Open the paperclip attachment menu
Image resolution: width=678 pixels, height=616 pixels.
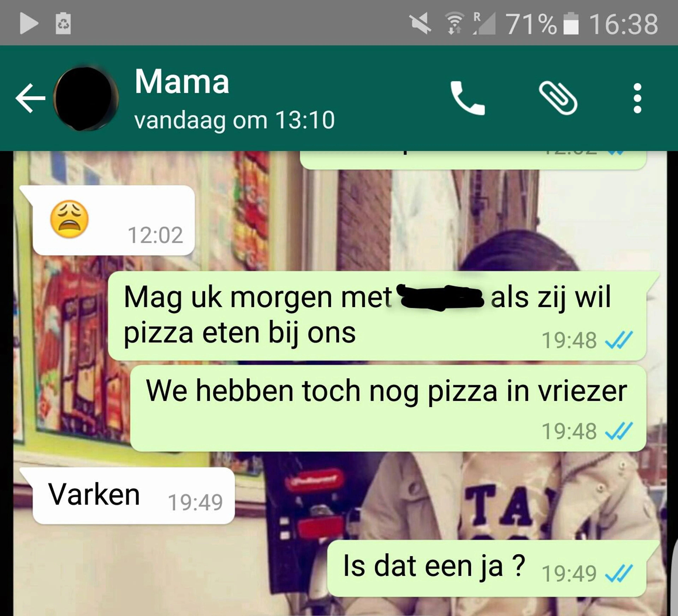click(x=558, y=98)
